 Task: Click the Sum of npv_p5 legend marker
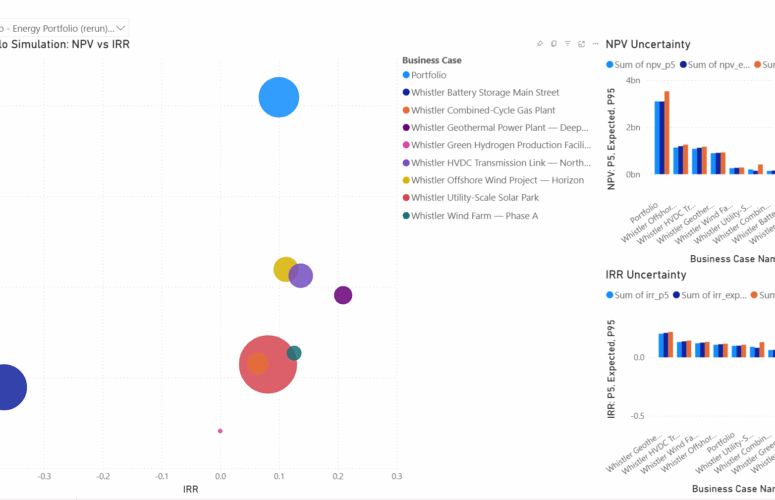click(611, 64)
